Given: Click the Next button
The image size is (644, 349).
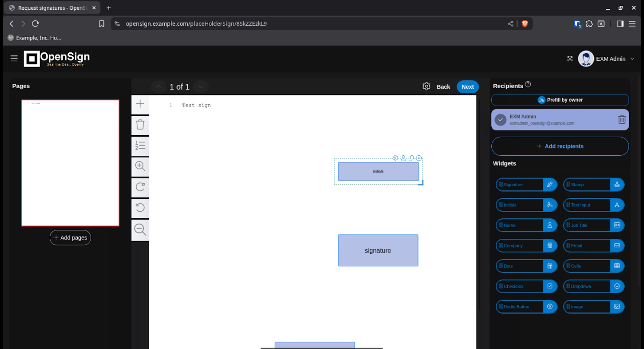Looking at the screenshot, I should point(467,87).
